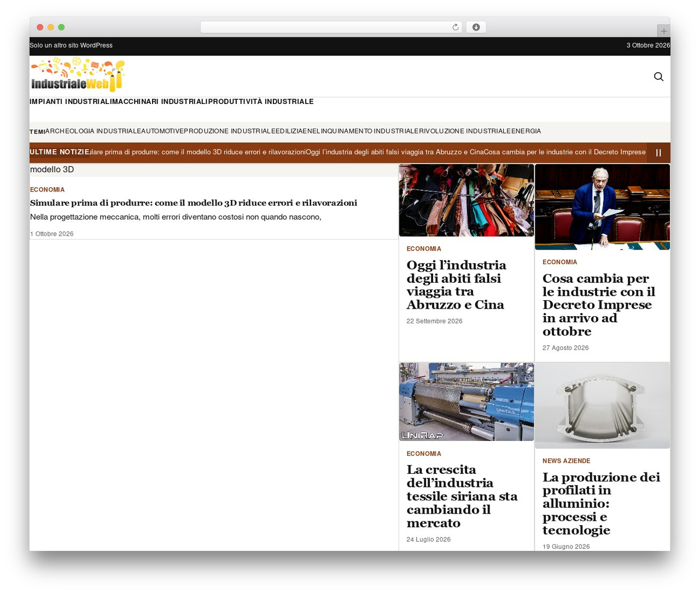The width and height of the screenshot is (700, 593).
Task: Read 'La crescita dell'industria tessile siriana' article
Action: (462, 496)
